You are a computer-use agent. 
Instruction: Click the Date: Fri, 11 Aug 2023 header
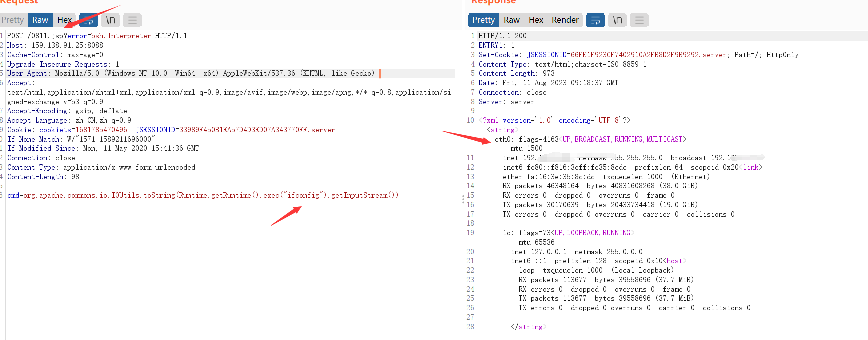548,83
